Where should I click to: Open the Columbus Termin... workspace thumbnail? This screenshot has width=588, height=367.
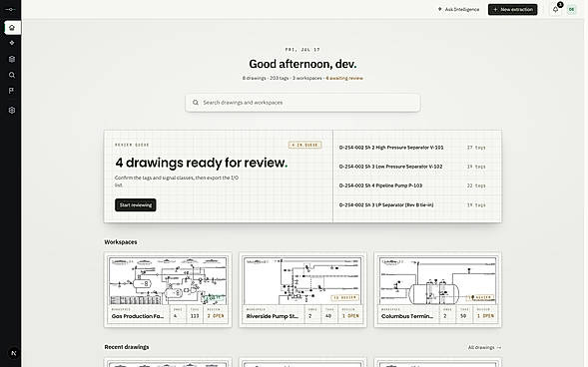click(437, 281)
